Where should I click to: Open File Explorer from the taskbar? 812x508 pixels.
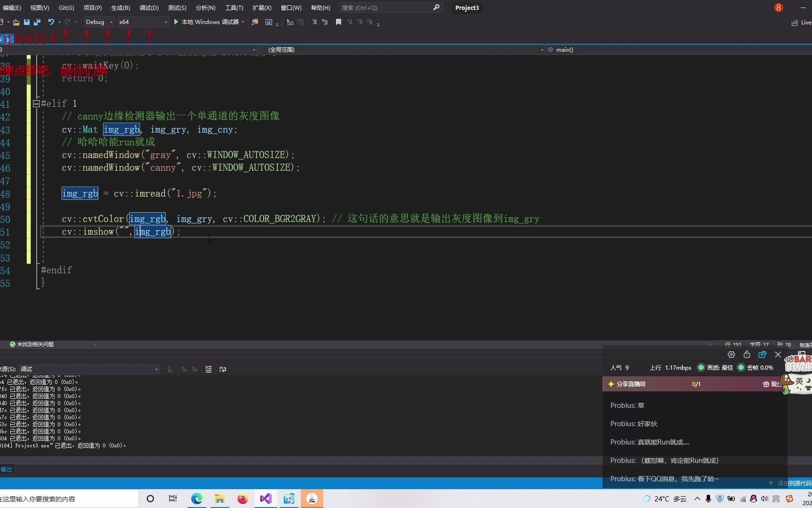(219, 499)
